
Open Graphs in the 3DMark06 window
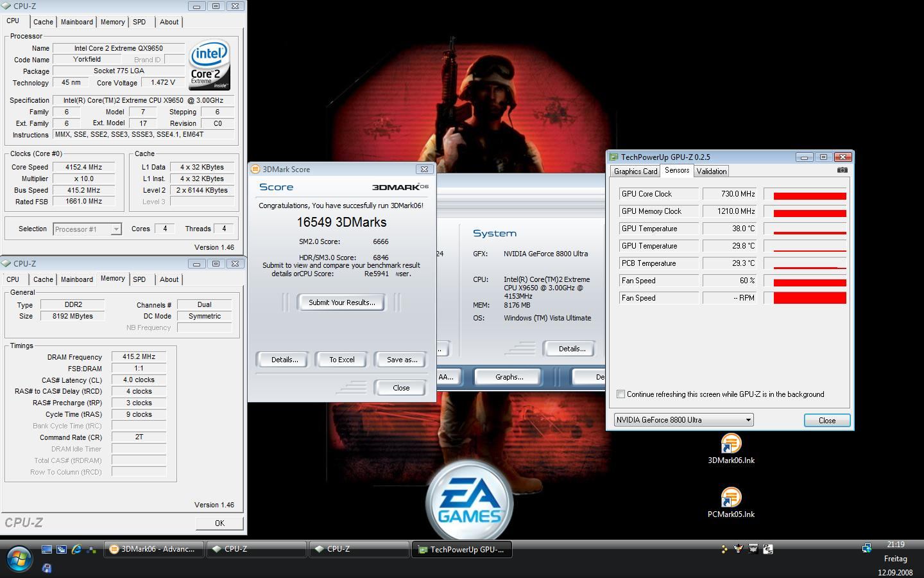click(509, 377)
